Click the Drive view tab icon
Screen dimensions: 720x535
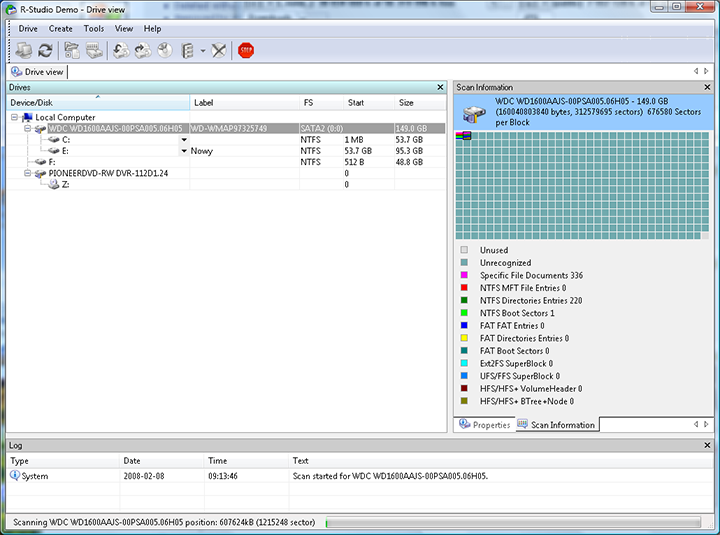[x=17, y=72]
